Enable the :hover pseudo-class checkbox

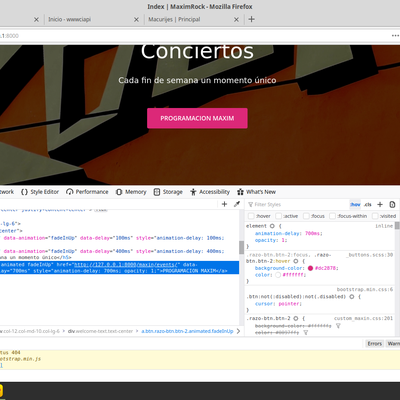tap(251, 216)
